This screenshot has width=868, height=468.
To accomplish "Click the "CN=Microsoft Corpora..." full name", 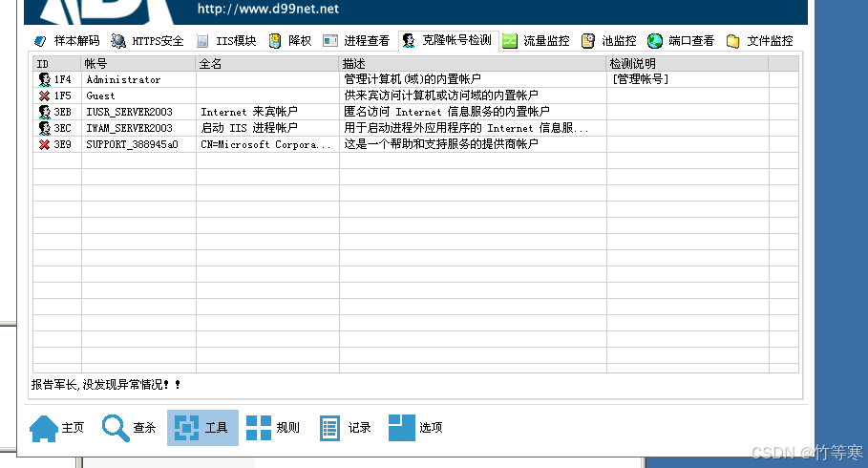I will pos(265,144).
